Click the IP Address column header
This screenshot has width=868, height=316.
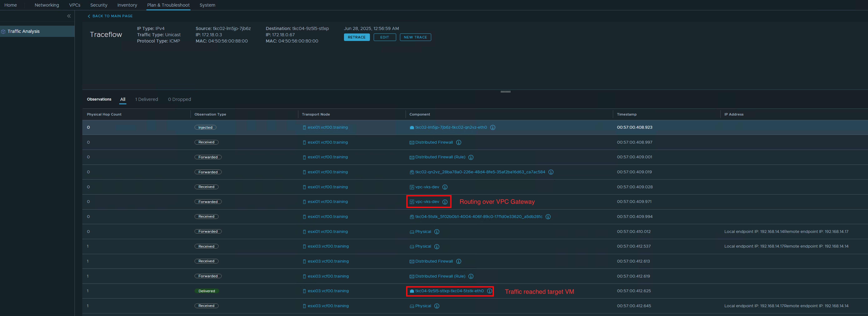click(734, 114)
